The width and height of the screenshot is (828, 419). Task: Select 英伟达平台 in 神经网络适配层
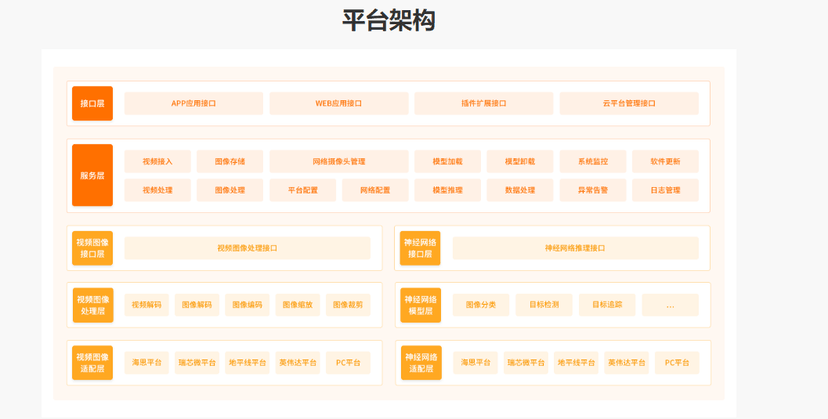pyautogui.click(x=627, y=363)
